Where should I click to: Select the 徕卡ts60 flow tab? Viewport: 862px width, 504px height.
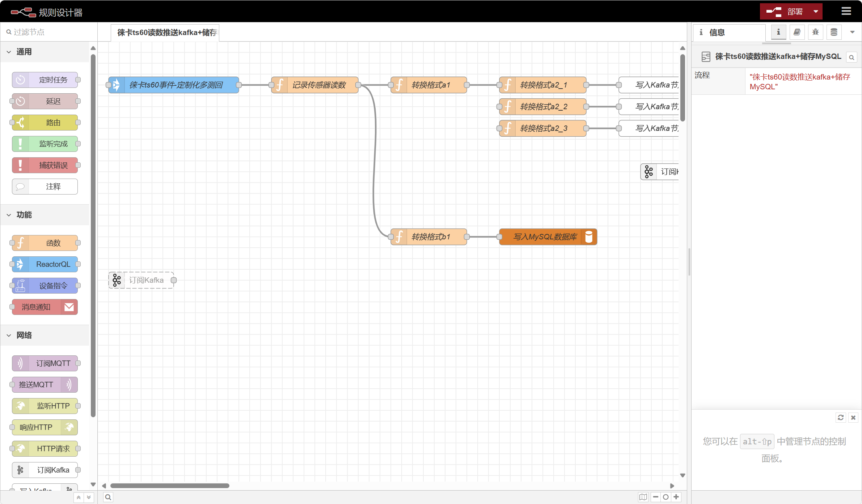(x=165, y=33)
